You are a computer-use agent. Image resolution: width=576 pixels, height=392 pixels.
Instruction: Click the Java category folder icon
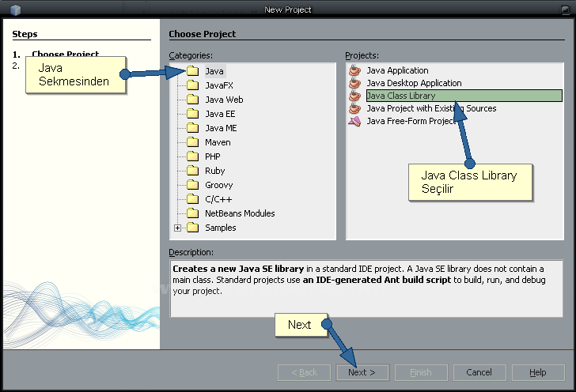[192, 71]
